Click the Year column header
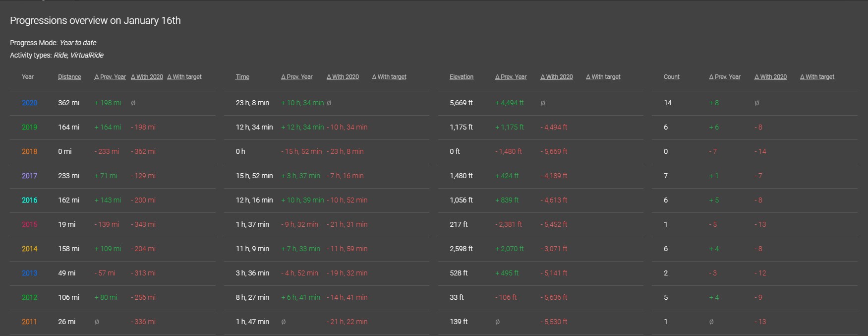The image size is (868, 336). coord(28,77)
